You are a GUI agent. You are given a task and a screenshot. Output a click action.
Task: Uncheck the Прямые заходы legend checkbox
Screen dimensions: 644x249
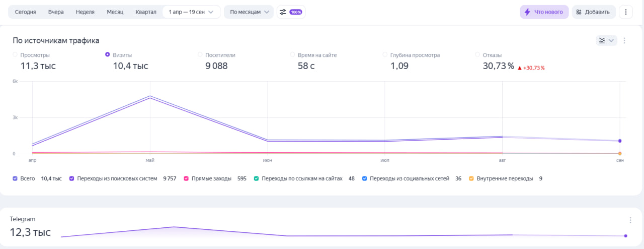(x=186, y=178)
